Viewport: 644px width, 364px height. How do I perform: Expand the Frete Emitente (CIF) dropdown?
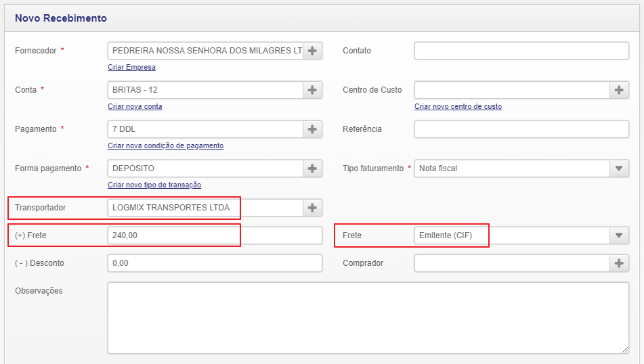click(x=619, y=235)
